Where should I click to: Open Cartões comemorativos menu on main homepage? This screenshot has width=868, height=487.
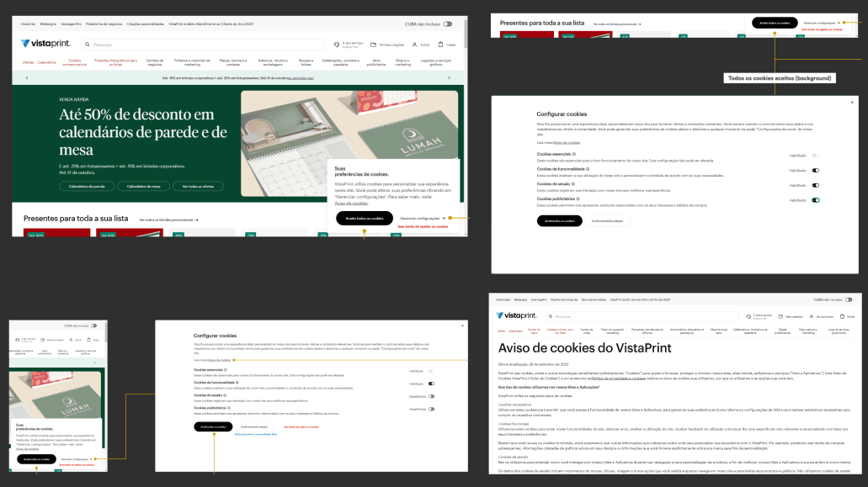click(x=75, y=62)
